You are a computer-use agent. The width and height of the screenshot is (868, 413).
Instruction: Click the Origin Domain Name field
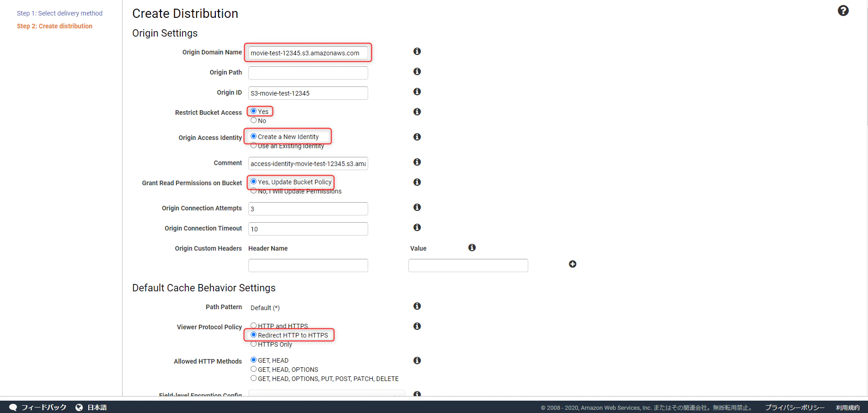point(308,53)
